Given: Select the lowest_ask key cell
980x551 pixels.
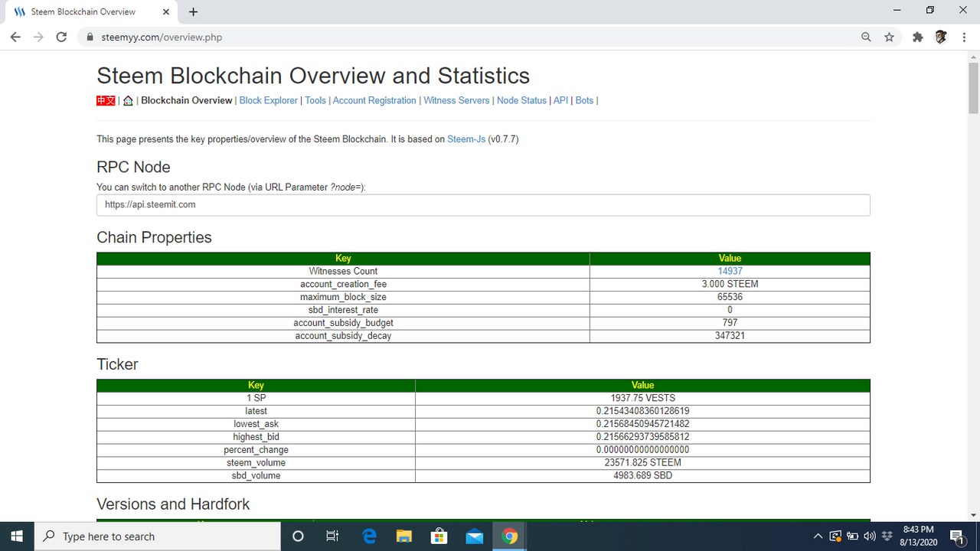Looking at the screenshot, I should coord(256,424).
